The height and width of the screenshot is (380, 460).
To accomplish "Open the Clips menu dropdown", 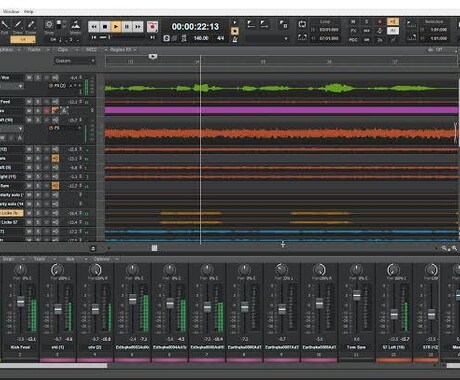I will click(x=68, y=50).
